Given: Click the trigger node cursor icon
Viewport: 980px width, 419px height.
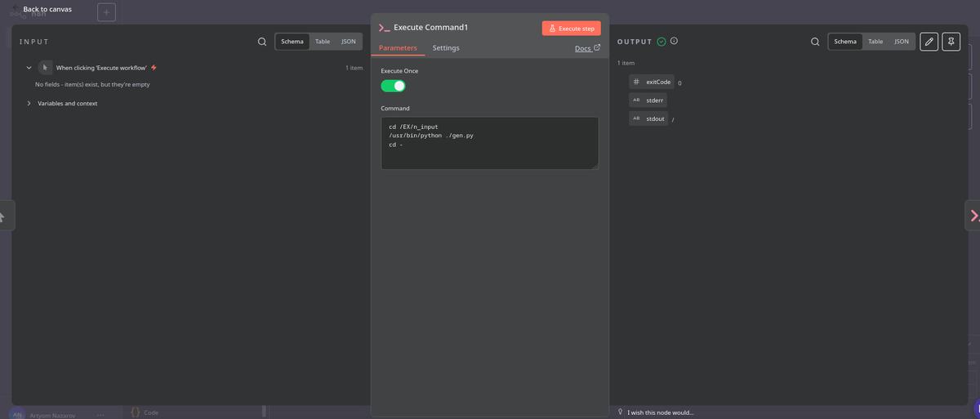Looking at the screenshot, I should 46,68.
